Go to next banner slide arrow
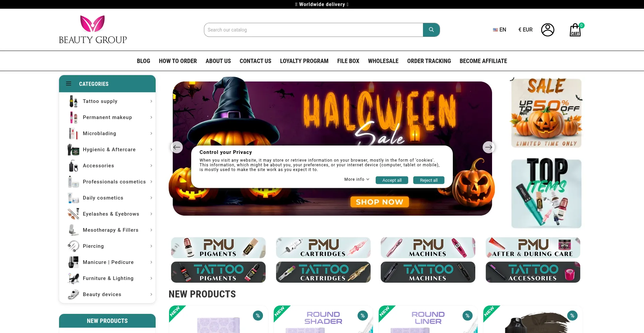Image resolution: width=644 pixels, height=333 pixels. click(489, 147)
